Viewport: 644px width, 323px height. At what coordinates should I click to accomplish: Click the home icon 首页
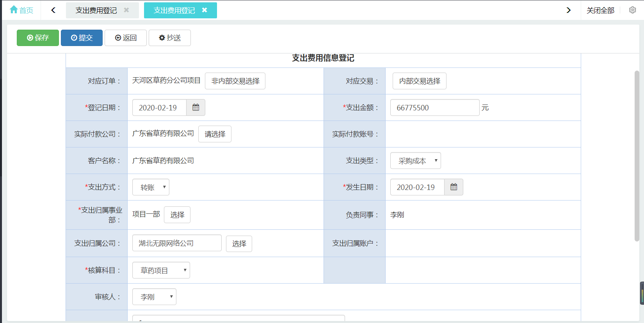coord(21,10)
